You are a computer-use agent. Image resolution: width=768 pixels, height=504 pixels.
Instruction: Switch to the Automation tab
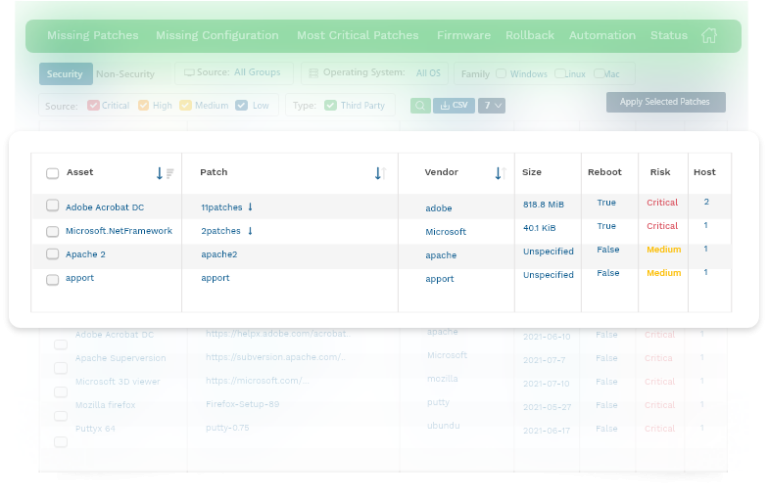pos(602,35)
